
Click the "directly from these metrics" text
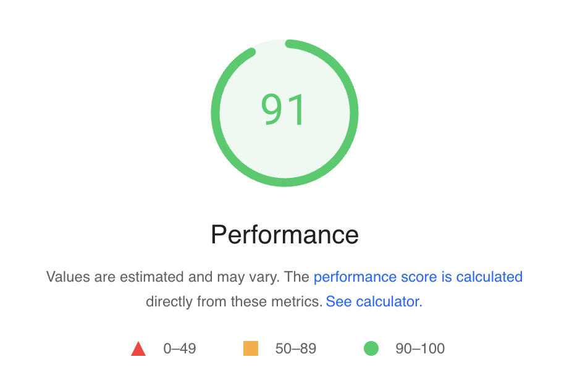click(234, 301)
